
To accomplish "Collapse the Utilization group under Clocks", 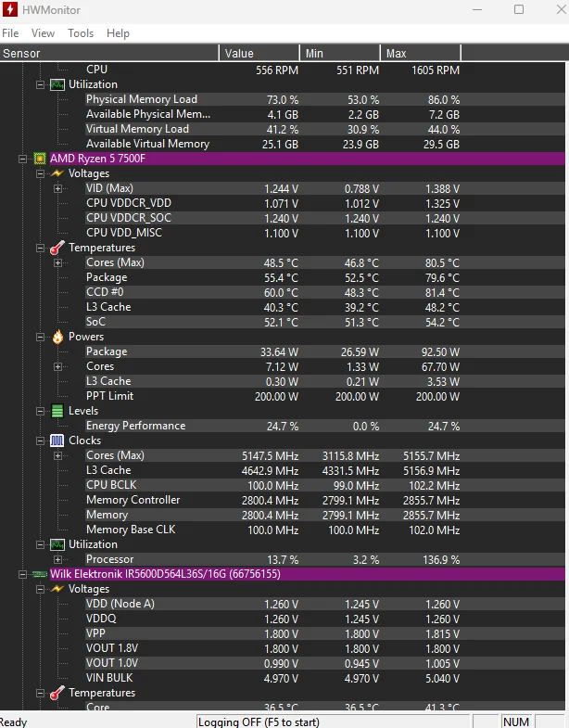I will click(x=41, y=544).
